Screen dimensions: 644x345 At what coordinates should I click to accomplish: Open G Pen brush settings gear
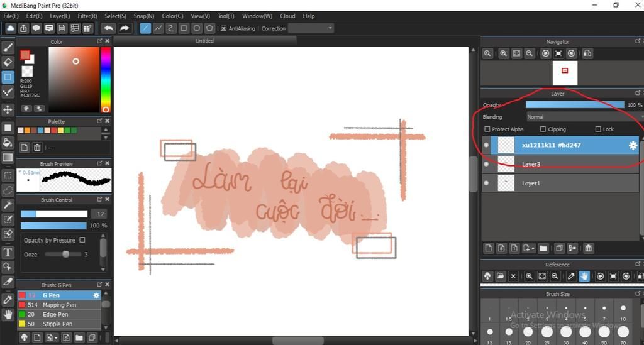[96, 295]
